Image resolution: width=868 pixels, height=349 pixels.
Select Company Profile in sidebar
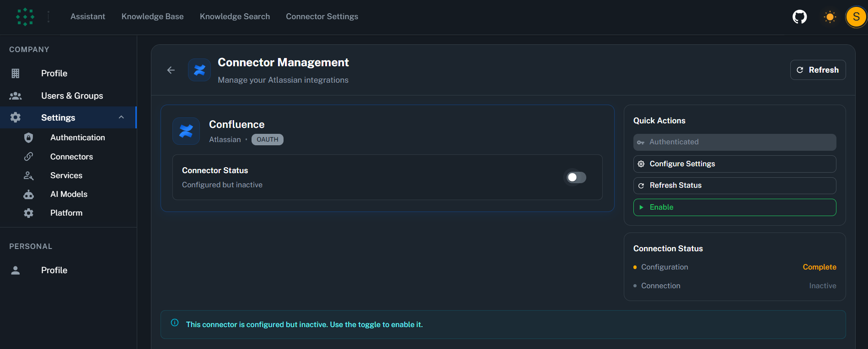pos(68,73)
